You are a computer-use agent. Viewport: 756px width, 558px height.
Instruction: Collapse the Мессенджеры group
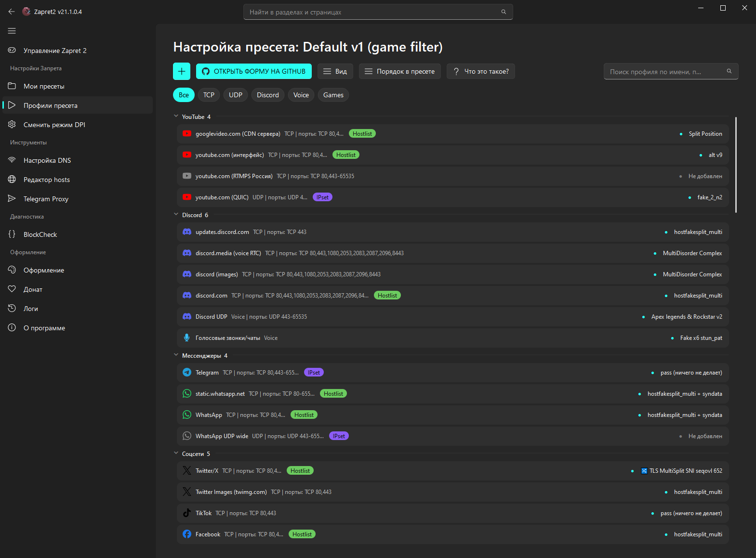coord(176,355)
